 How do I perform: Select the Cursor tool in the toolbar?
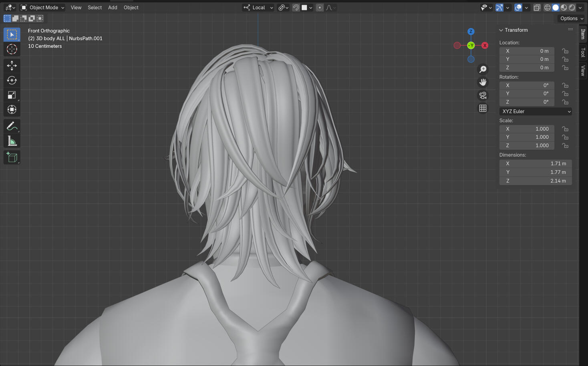click(x=12, y=49)
